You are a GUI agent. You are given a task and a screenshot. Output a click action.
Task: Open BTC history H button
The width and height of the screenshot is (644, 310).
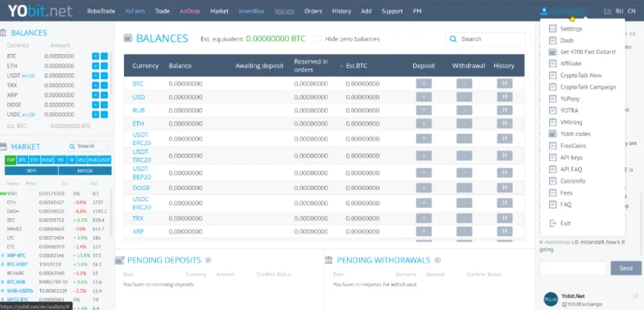[x=505, y=84]
